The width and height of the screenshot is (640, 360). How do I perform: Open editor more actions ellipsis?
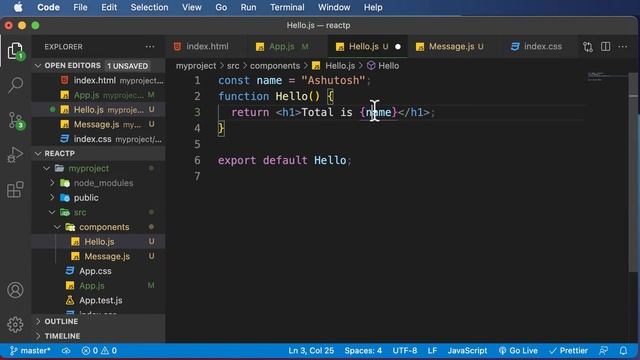(x=623, y=47)
